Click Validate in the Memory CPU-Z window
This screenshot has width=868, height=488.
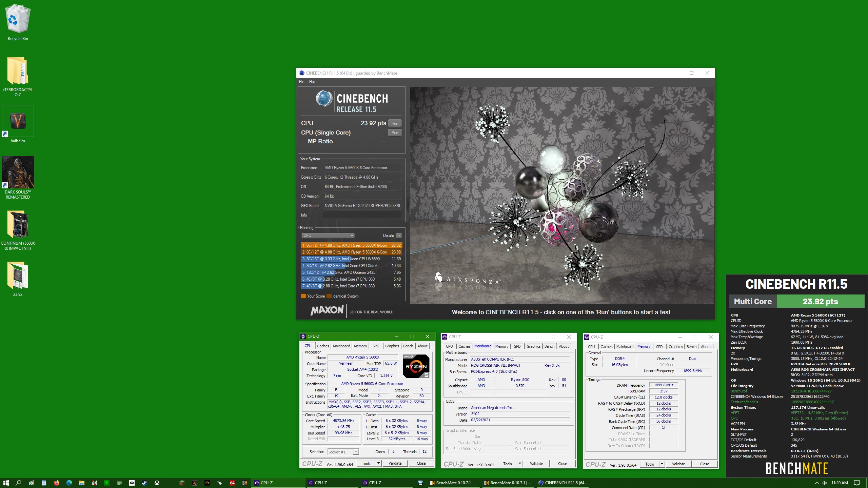click(678, 464)
